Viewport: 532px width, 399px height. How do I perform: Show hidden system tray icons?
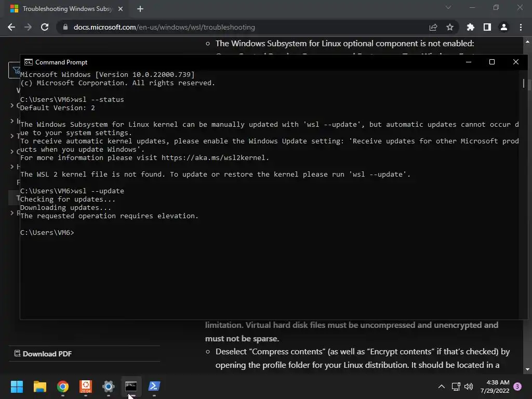pos(442,387)
